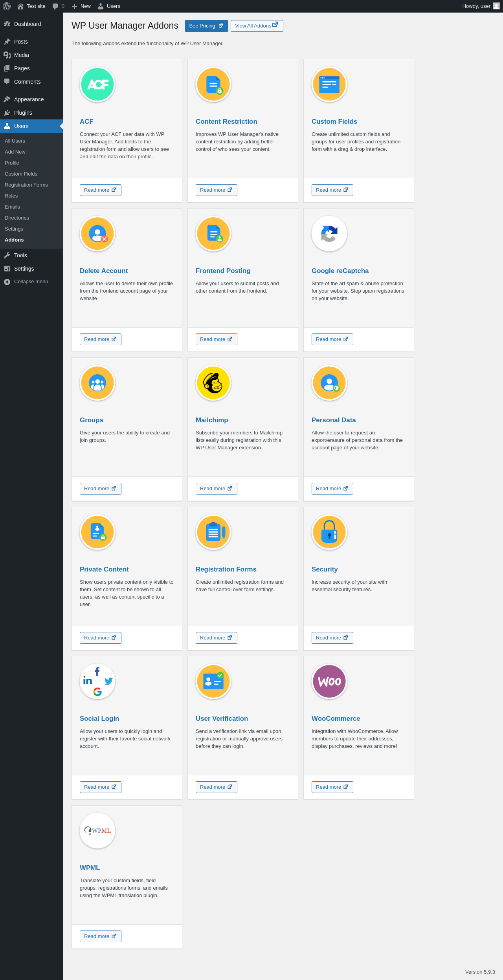Click the See Pricing button
Screen dimensions: 503x980
click(206, 26)
